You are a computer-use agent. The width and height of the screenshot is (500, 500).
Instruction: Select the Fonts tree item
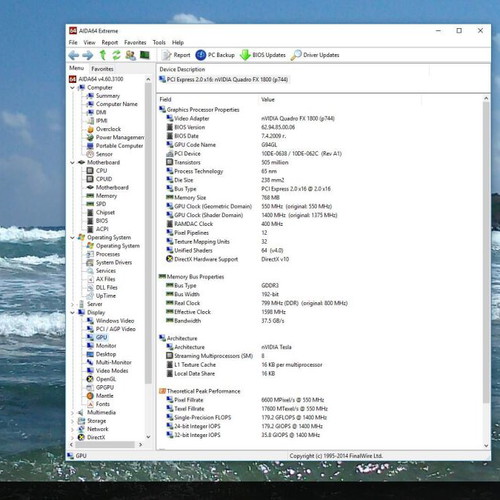point(103,404)
